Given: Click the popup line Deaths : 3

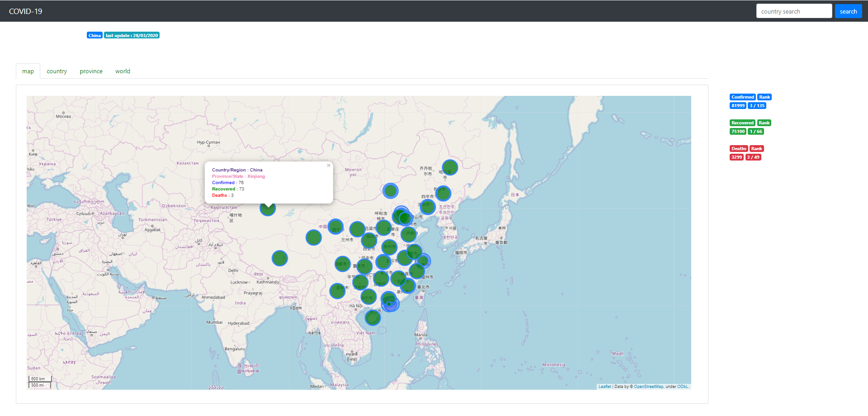Looking at the screenshot, I should (223, 195).
